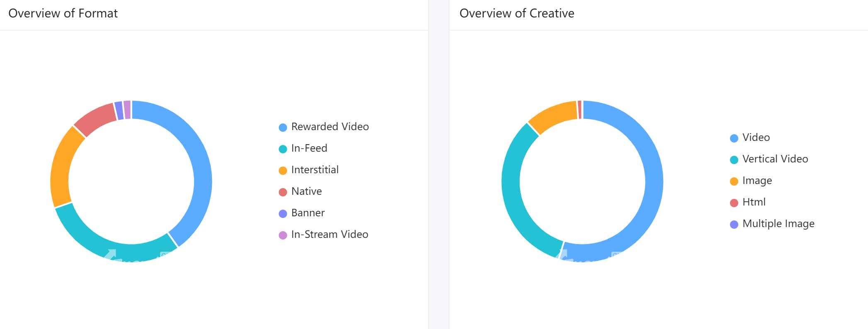Image resolution: width=868 pixels, height=329 pixels.
Task: Click the Overview of Creative heading
Action: (517, 13)
